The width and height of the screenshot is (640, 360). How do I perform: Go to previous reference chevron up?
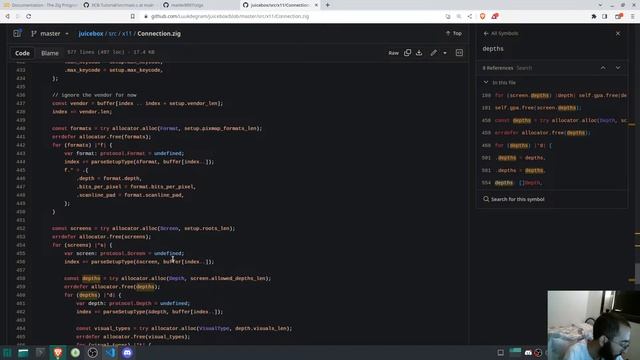click(x=603, y=68)
